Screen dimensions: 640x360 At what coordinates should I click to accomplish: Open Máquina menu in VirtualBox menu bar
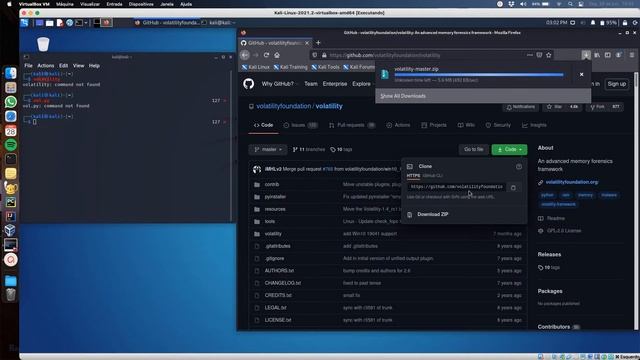[x=64, y=4]
